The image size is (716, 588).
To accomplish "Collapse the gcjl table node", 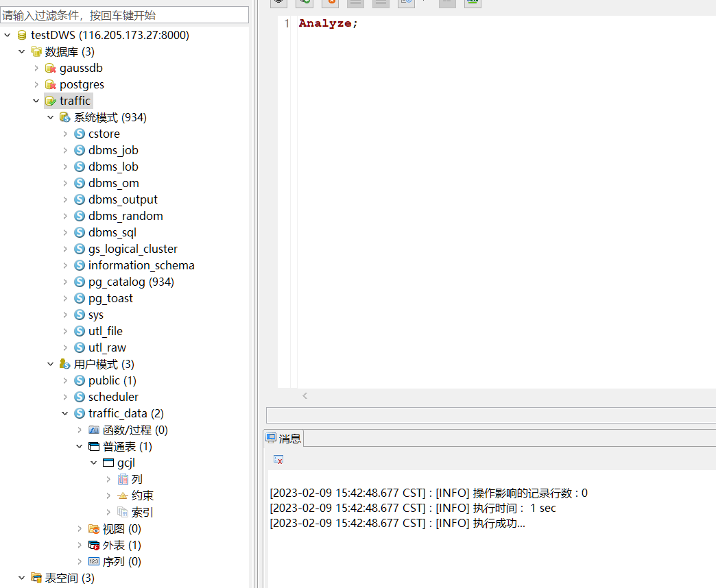I will 93,463.
